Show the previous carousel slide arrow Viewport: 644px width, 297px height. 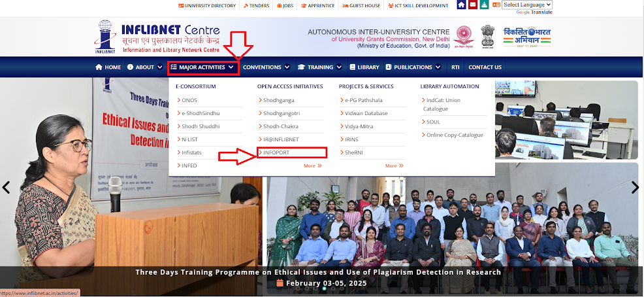[6, 187]
